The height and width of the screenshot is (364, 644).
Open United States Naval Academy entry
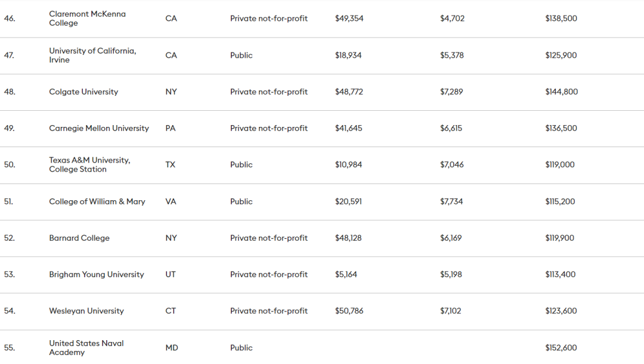(86, 348)
